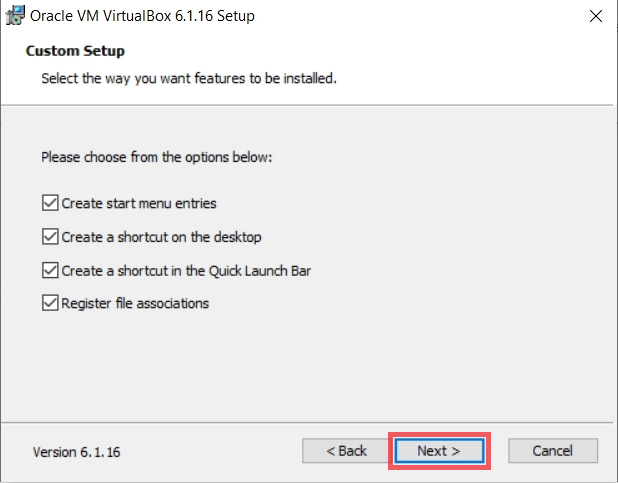Close the VirtualBox Setup window

[x=596, y=16]
